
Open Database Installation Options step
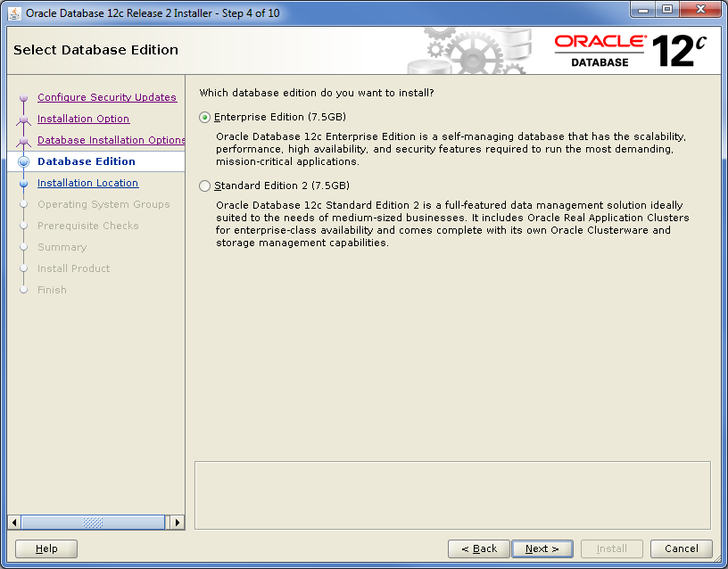(x=111, y=140)
